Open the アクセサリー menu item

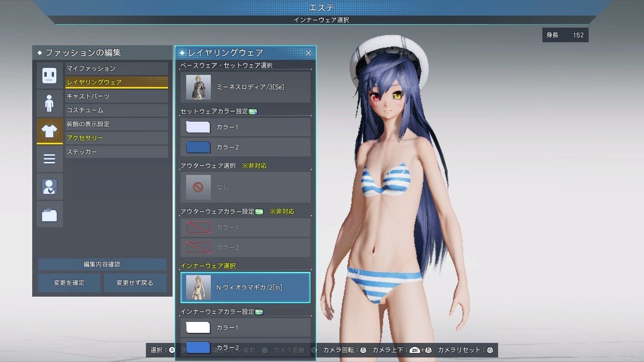[117, 137]
